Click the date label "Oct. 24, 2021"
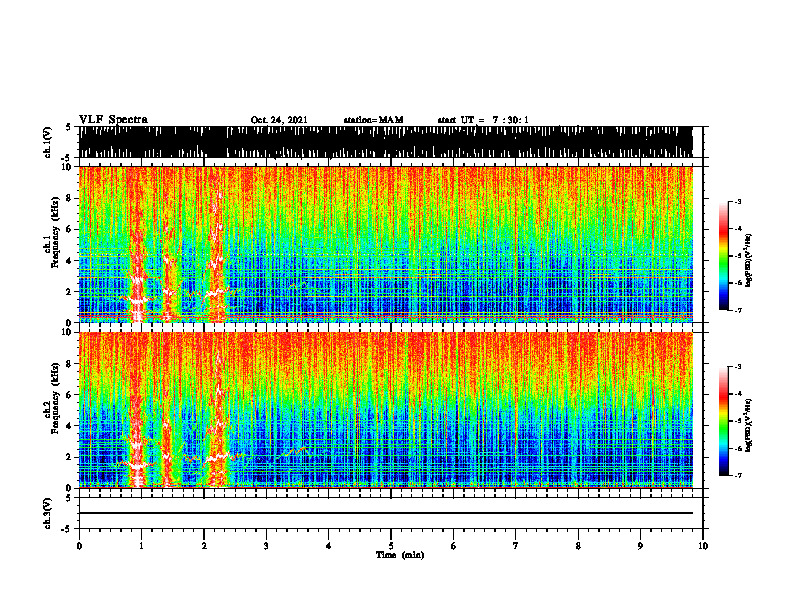Screen dimensions: 792x612 click(279, 120)
